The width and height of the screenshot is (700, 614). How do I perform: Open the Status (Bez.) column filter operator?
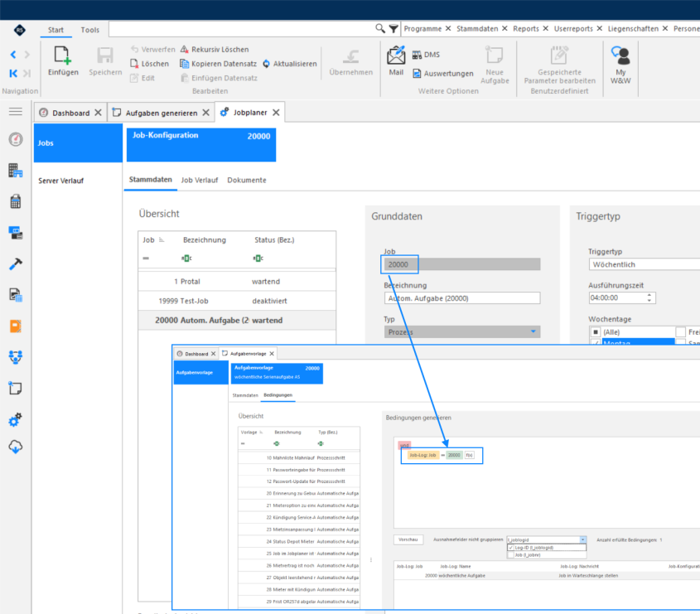click(258, 258)
